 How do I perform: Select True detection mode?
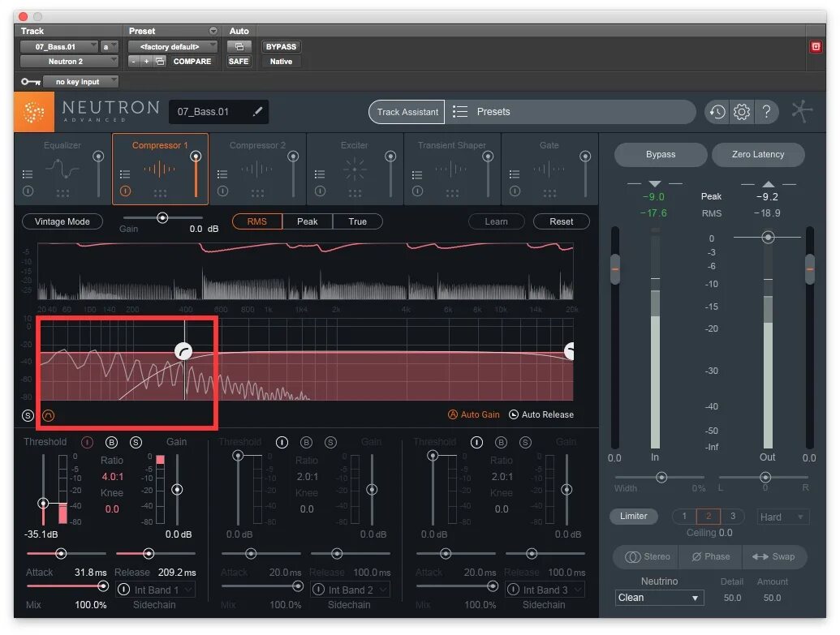pyautogui.click(x=357, y=221)
